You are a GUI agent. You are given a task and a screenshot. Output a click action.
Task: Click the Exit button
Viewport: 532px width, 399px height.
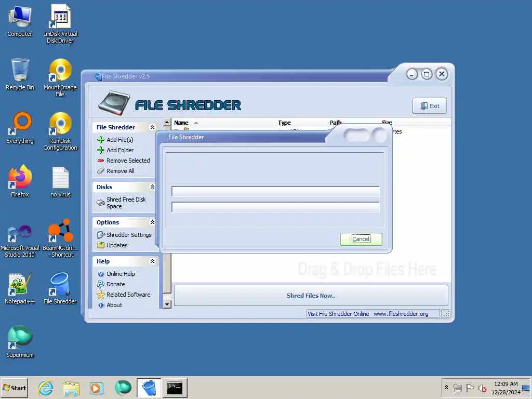click(430, 106)
